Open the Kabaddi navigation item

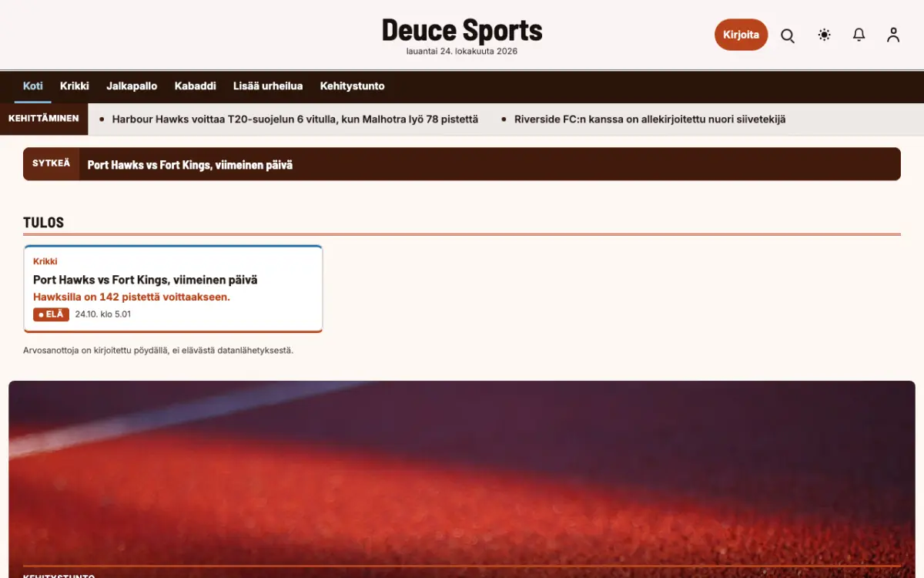(x=196, y=86)
